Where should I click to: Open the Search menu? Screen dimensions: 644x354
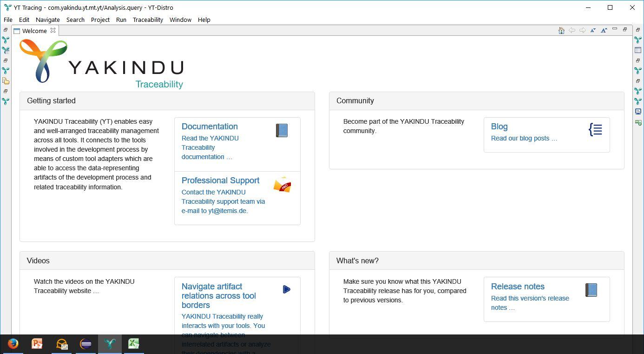75,20
